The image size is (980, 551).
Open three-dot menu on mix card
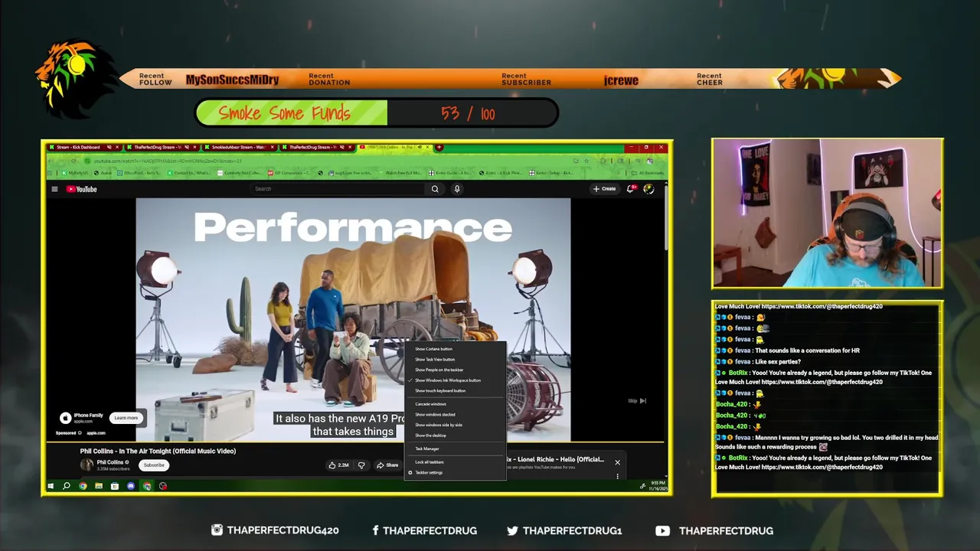(x=617, y=476)
